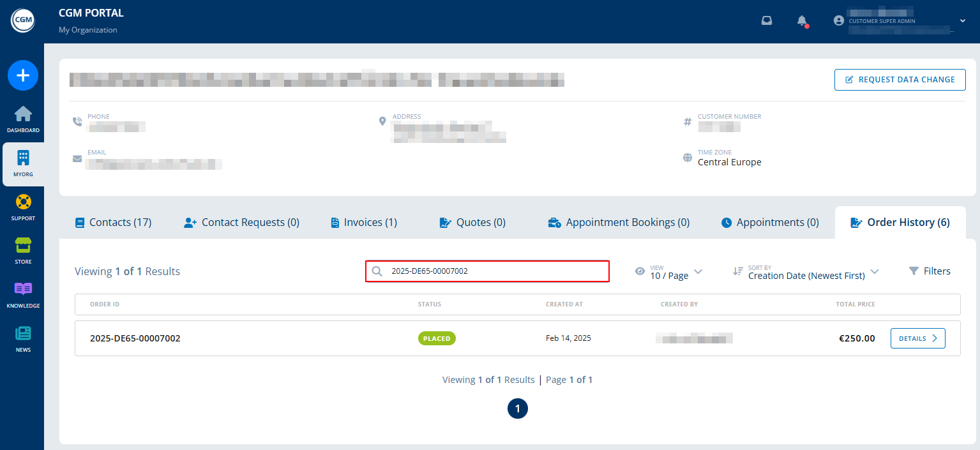Click the search magnifier in the order search field
The width and height of the screenshot is (980, 450).
pos(377,271)
